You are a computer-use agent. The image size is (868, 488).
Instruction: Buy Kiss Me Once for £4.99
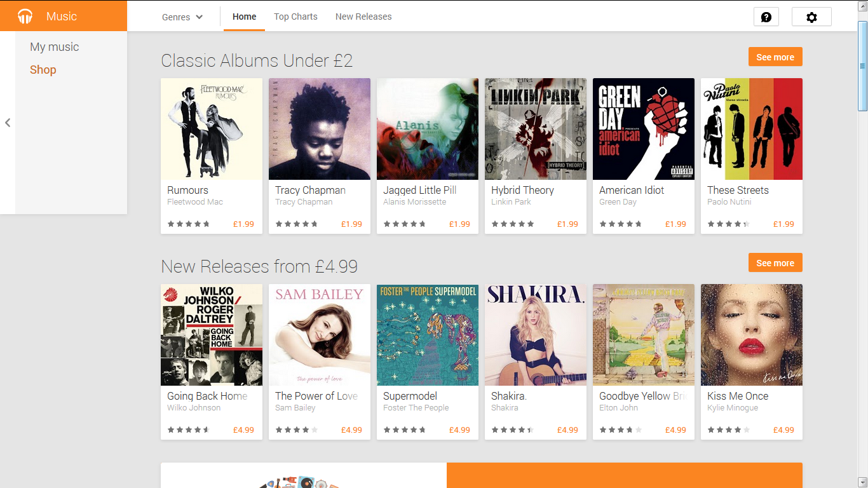point(783,430)
